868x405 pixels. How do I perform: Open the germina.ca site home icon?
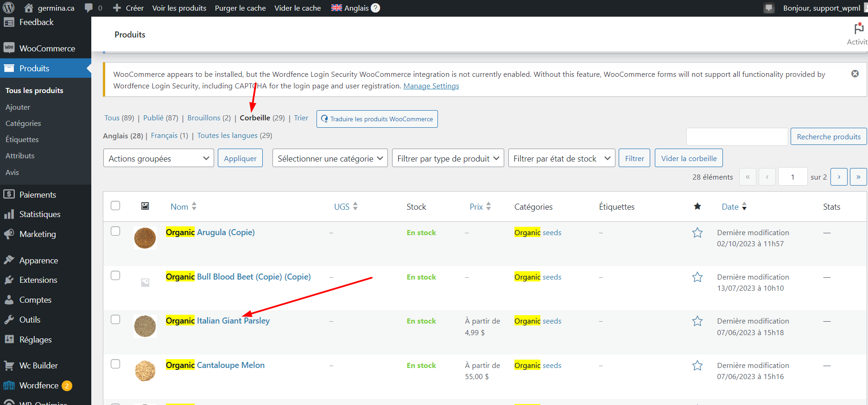tap(29, 8)
